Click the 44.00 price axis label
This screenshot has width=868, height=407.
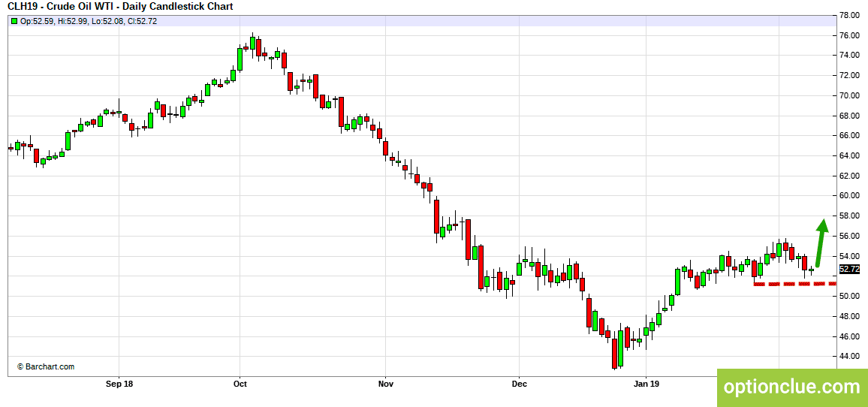850,356
